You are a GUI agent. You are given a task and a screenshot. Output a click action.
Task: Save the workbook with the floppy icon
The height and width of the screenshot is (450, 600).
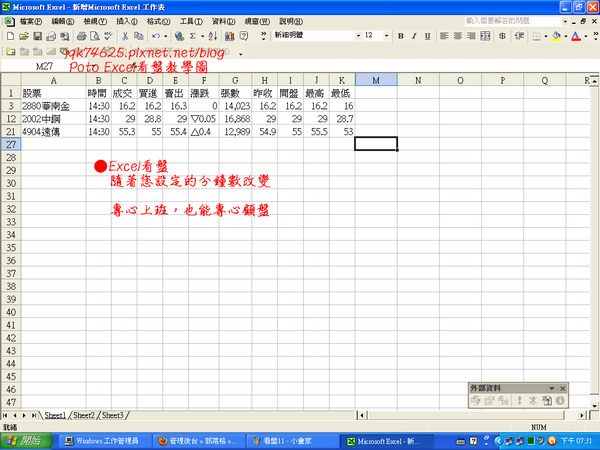pyautogui.click(x=38, y=36)
